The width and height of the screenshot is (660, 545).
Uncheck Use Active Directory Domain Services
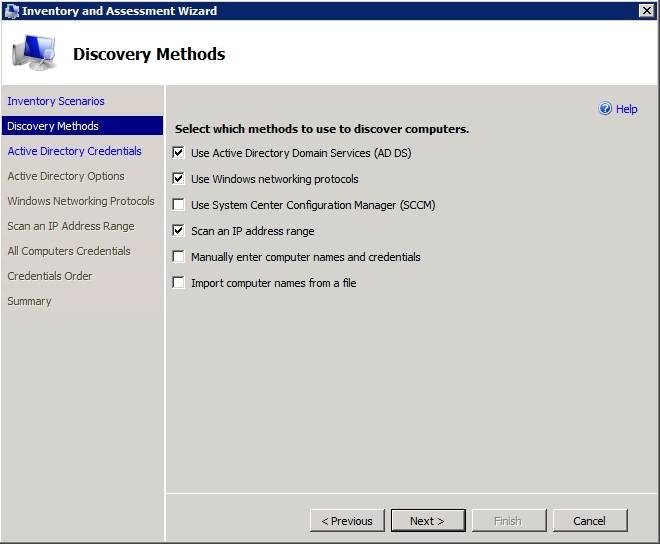(x=178, y=152)
